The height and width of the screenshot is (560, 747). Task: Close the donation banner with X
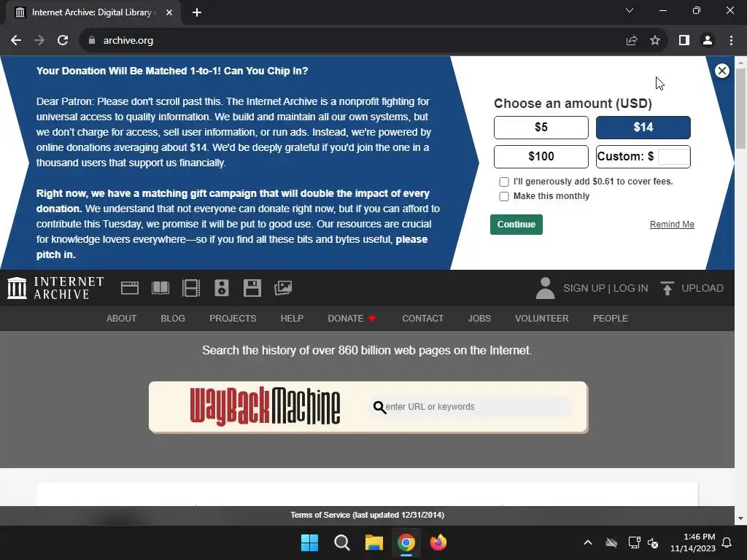coord(721,71)
